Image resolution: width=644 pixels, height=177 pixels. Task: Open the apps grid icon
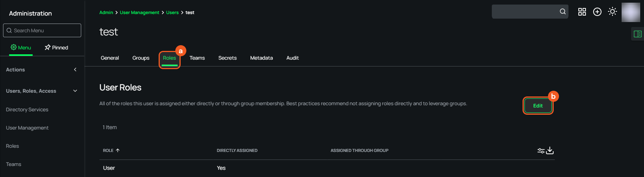(582, 12)
